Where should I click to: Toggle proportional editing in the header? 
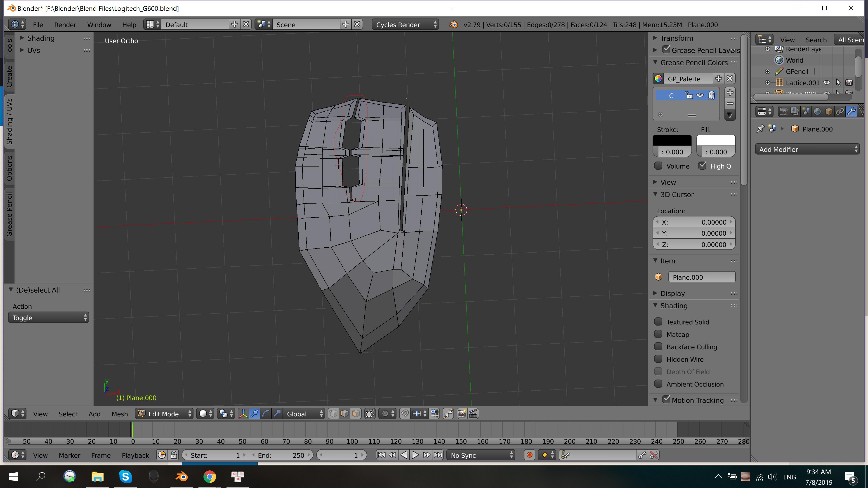(x=385, y=414)
